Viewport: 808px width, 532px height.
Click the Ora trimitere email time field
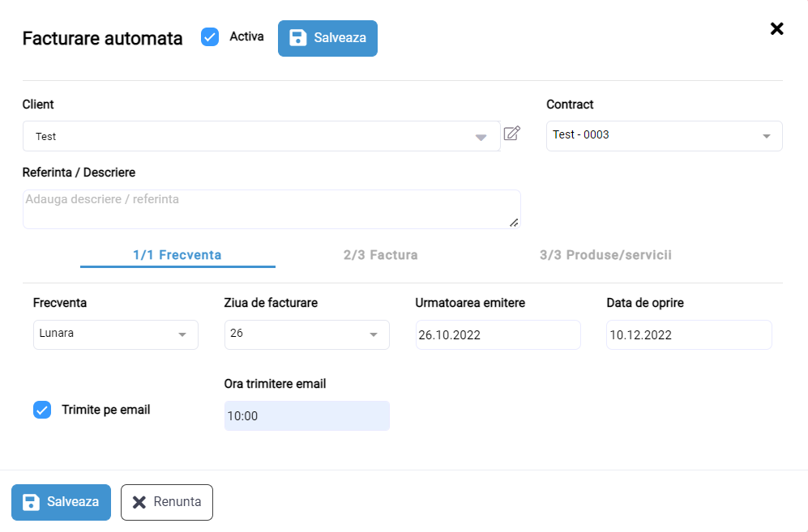click(x=306, y=415)
